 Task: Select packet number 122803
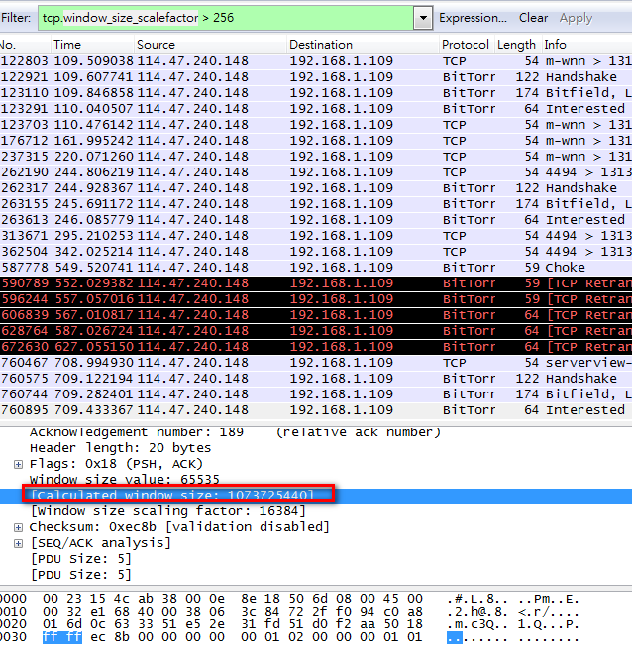point(316,61)
